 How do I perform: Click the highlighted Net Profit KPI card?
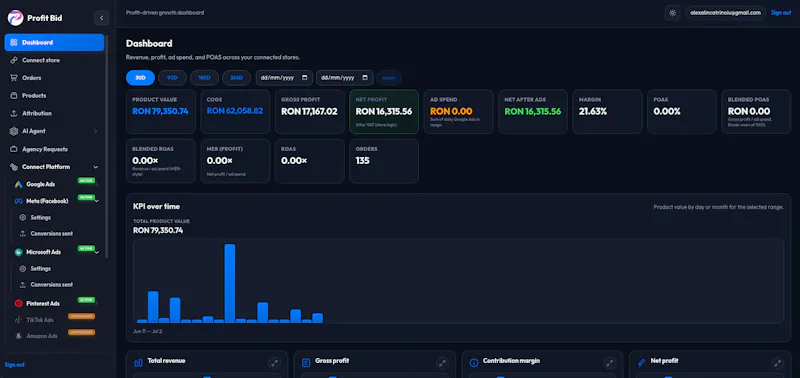(x=384, y=112)
